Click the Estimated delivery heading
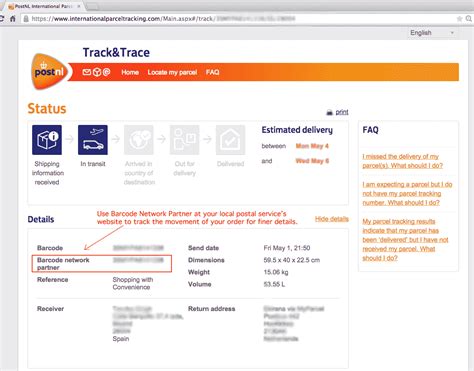This screenshot has height=371, width=474. [x=297, y=130]
